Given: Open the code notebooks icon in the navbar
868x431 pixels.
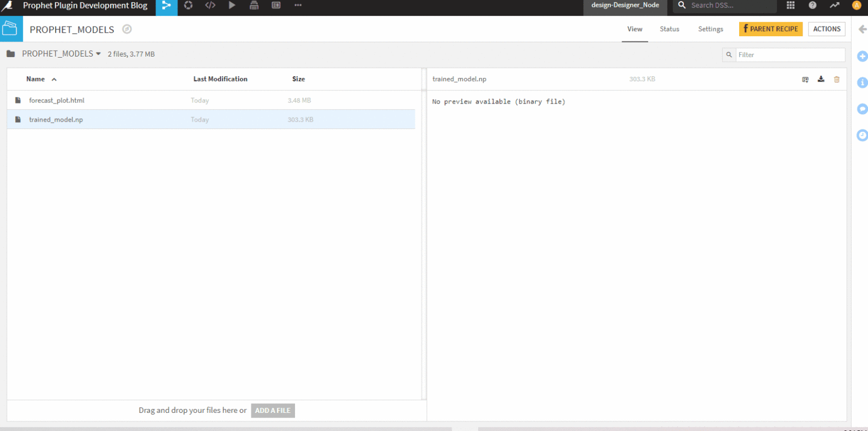Looking at the screenshot, I should [x=210, y=6].
